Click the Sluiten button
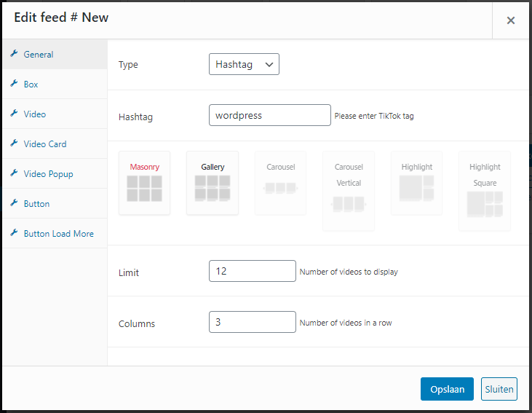This screenshot has width=532, height=413. [499, 389]
